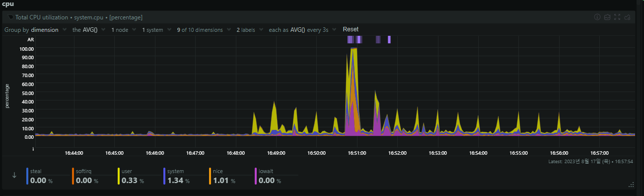Open 'each as AVG() every 3s' dropdown
Viewport: 644px width, 196px height.
[302, 30]
